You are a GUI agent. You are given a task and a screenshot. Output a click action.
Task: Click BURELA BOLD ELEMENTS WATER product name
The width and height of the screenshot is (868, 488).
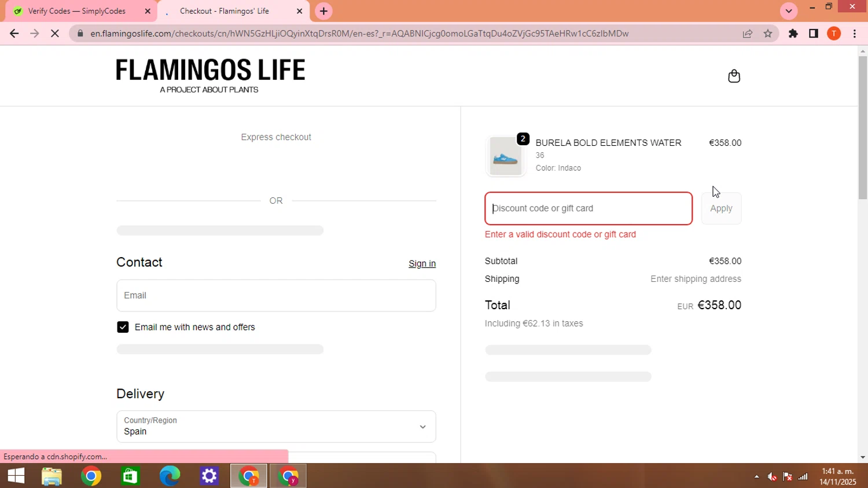[x=608, y=143]
